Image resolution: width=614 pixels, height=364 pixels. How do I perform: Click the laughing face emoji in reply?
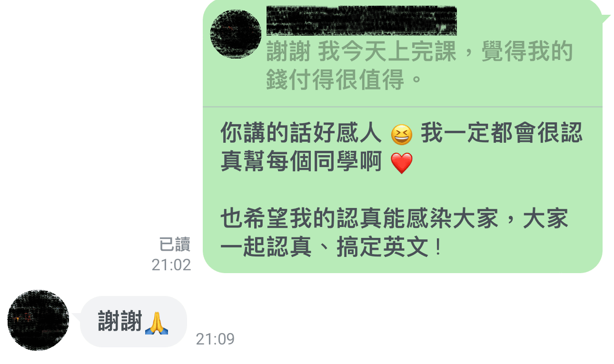click(401, 135)
